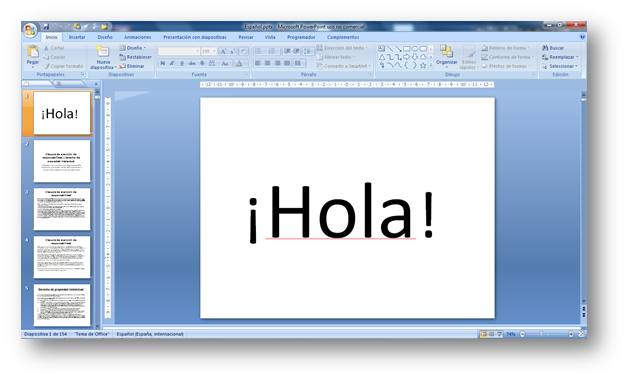Activate Copiar formato painter
This screenshot has width=629, height=381.
63,66
